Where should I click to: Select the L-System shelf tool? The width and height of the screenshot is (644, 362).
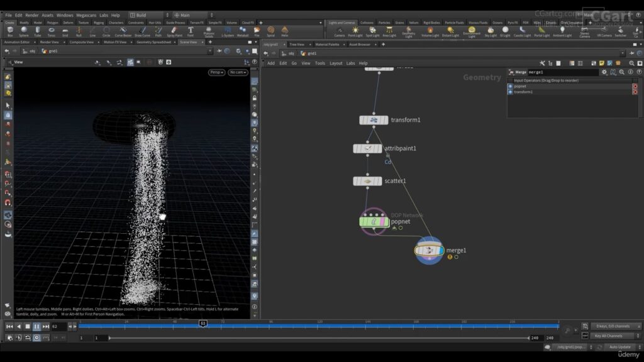coord(228,31)
